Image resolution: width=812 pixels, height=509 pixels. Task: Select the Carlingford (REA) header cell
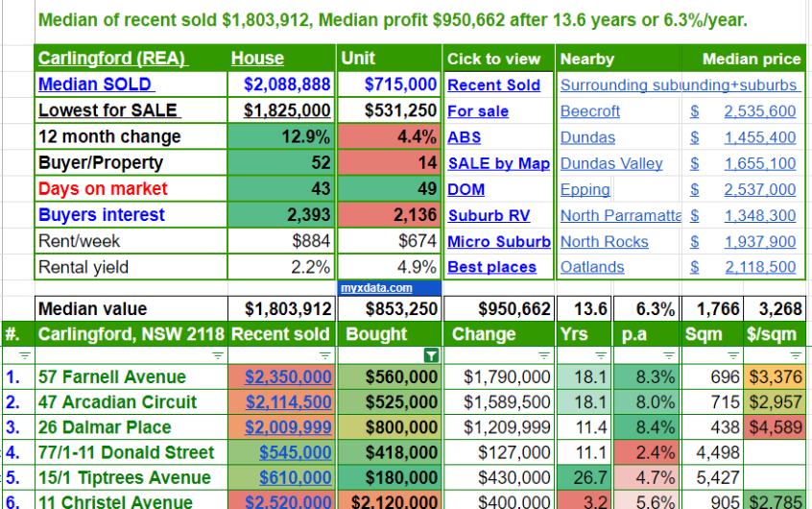pos(111,59)
